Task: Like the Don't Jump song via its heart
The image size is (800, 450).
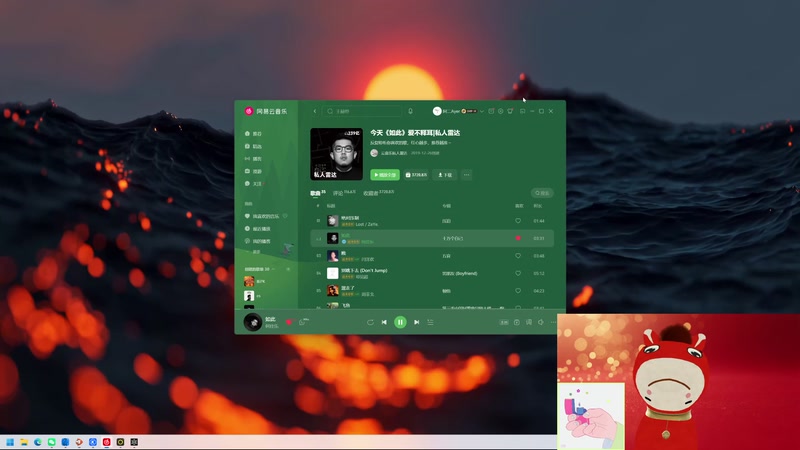Action: (x=518, y=273)
